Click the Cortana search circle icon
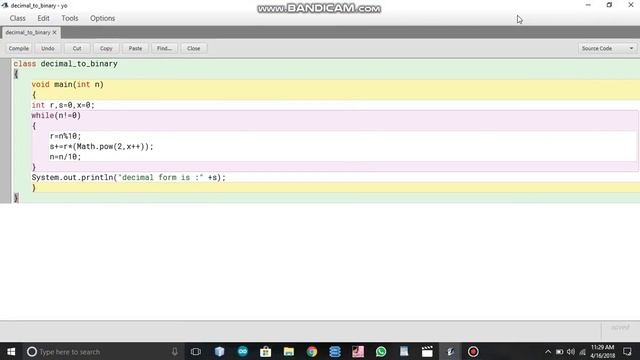 pyautogui.click(x=32, y=351)
